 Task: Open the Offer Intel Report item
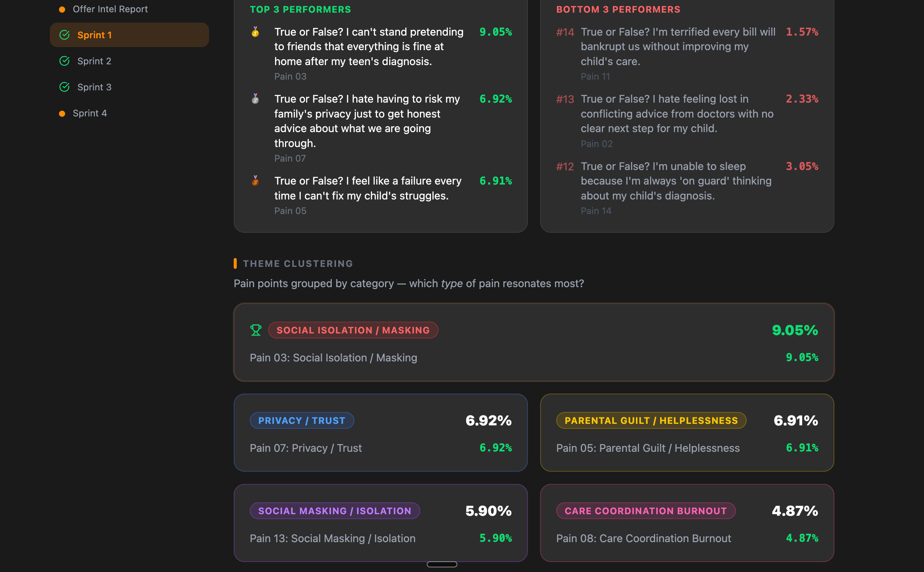[110, 9]
